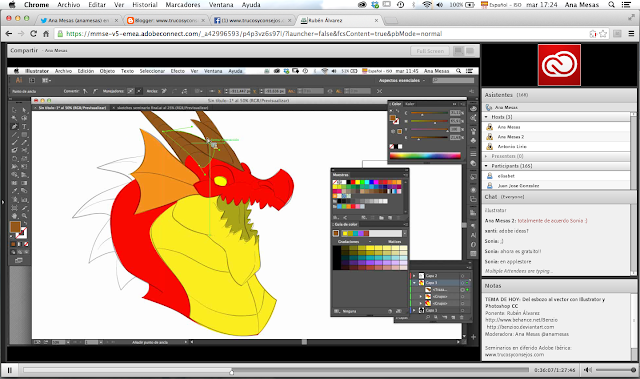This screenshot has width=640, height=379.
Task: Select the Direct Selection tool
Action: point(24,110)
